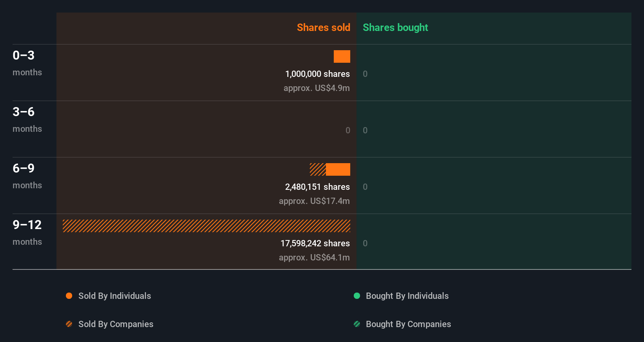The height and width of the screenshot is (342, 644).
Task: Click the bought 0 value in 9–12 months row
Action: click(x=365, y=243)
